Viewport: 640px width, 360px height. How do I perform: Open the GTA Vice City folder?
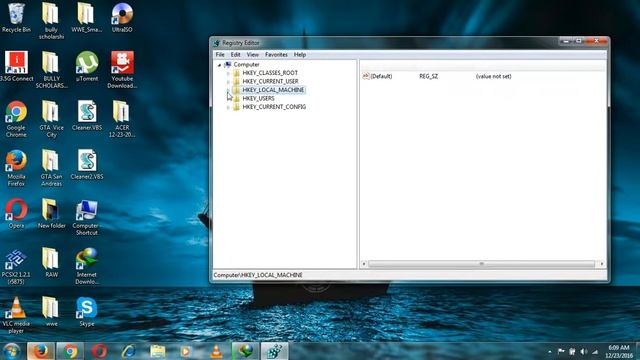tap(51, 119)
